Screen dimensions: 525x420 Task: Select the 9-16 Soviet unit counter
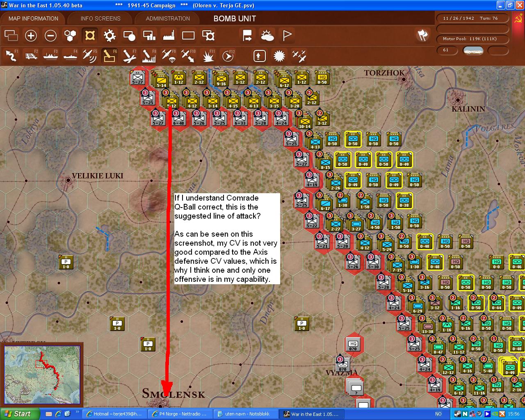coord(221,78)
